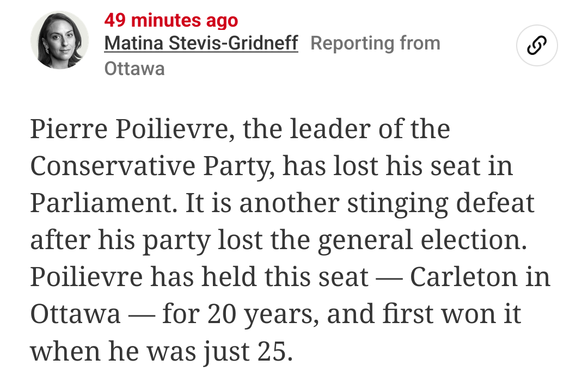Click the reporter's portrait photo
This screenshot has height=384, width=588.
(60, 40)
